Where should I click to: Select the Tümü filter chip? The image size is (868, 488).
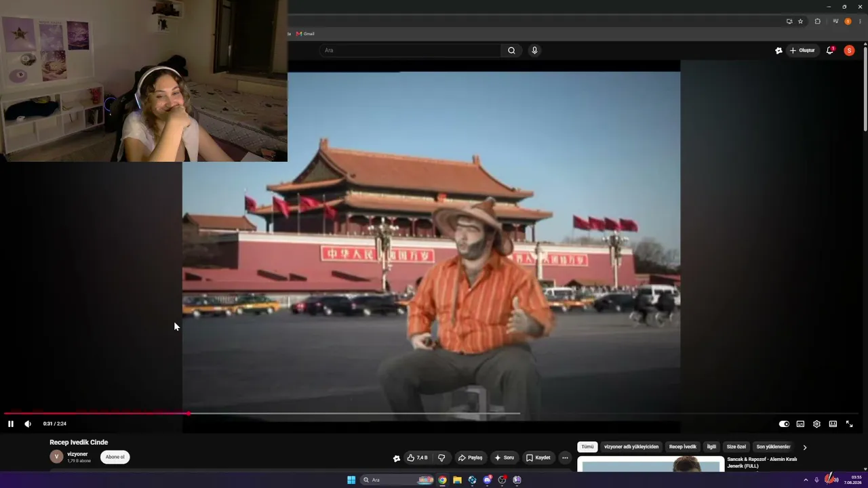coord(587,447)
